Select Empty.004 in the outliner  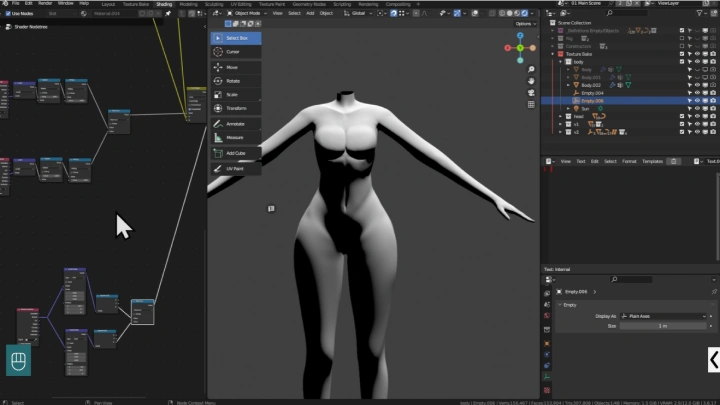592,93
